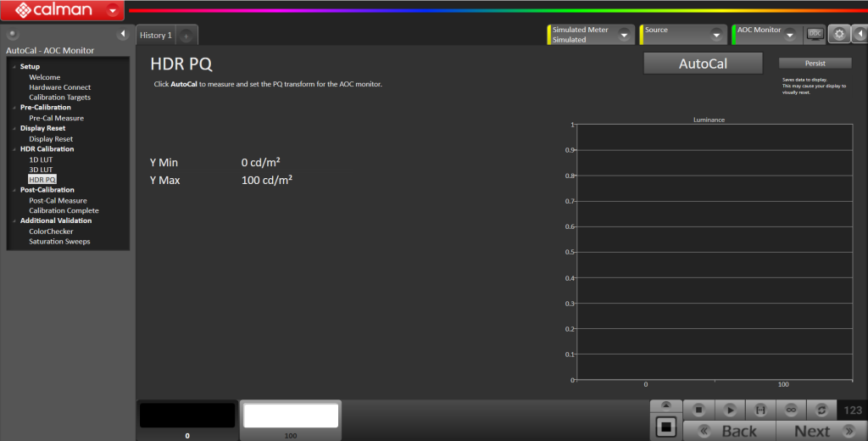Open Post-Cal Measure page
The width and height of the screenshot is (868, 441).
[58, 200]
